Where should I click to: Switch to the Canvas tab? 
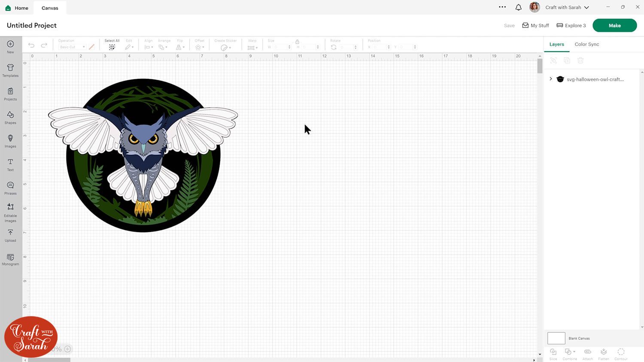pos(50,8)
